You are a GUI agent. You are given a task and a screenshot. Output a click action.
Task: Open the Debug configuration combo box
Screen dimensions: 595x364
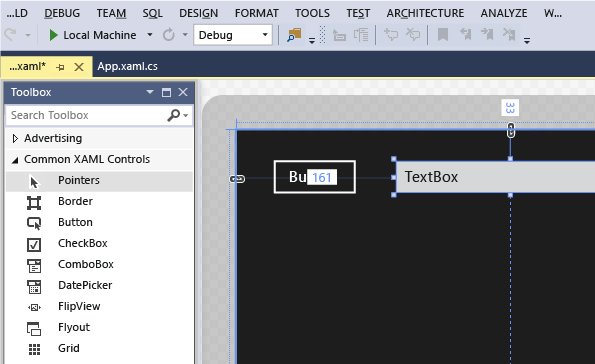[x=233, y=35]
